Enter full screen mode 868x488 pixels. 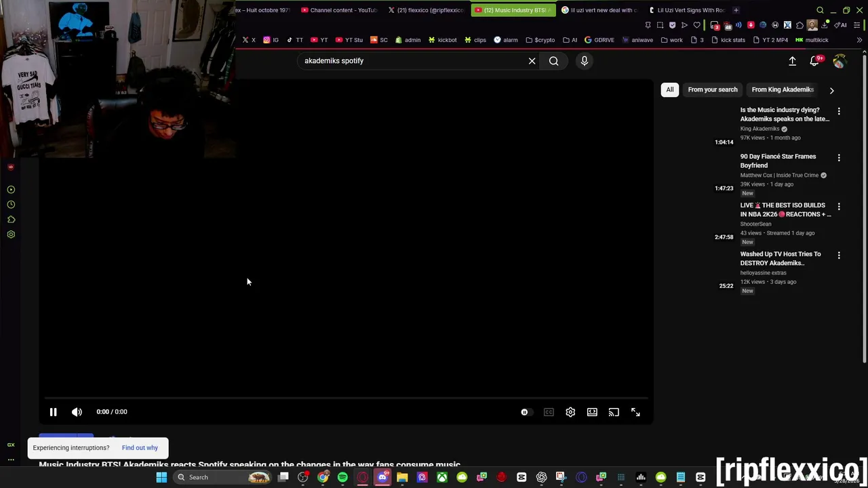635,412
